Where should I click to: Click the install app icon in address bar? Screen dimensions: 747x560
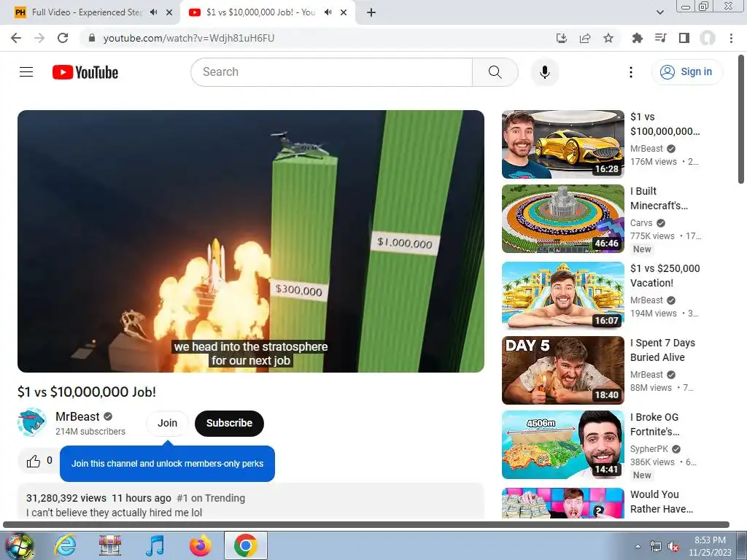(562, 38)
